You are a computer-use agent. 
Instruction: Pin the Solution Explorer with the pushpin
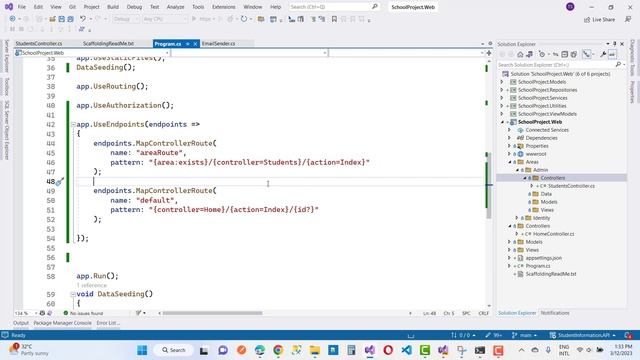615,44
